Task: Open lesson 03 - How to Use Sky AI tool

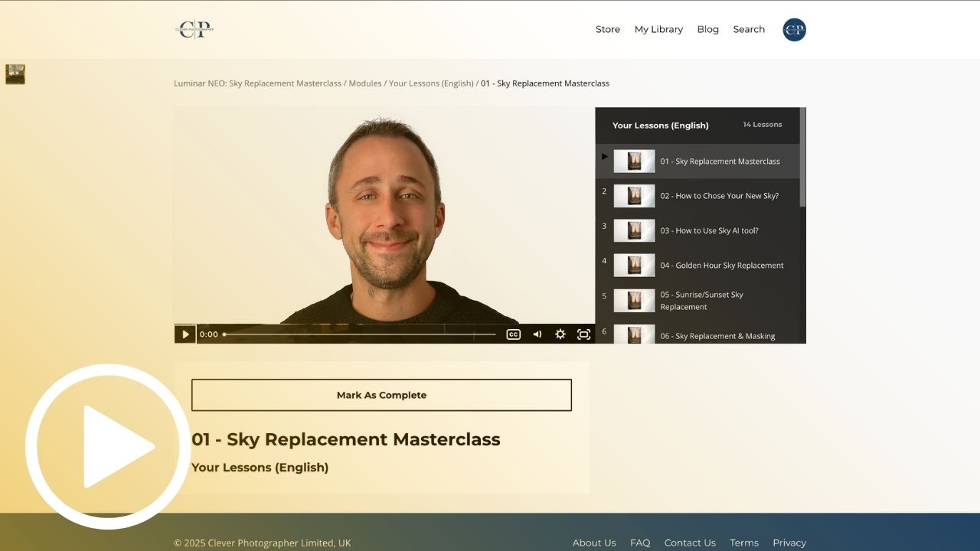Action: pos(697,230)
